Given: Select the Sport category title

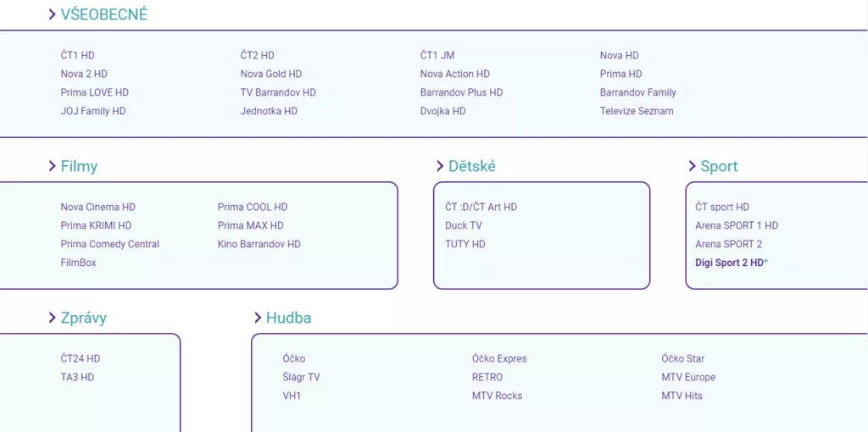Looking at the screenshot, I should click(x=719, y=167).
